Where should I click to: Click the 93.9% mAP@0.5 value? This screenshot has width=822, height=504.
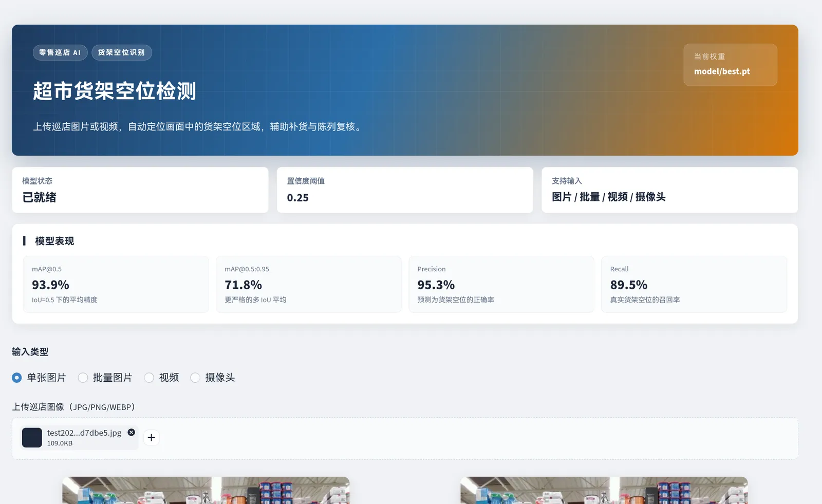click(x=50, y=285)
